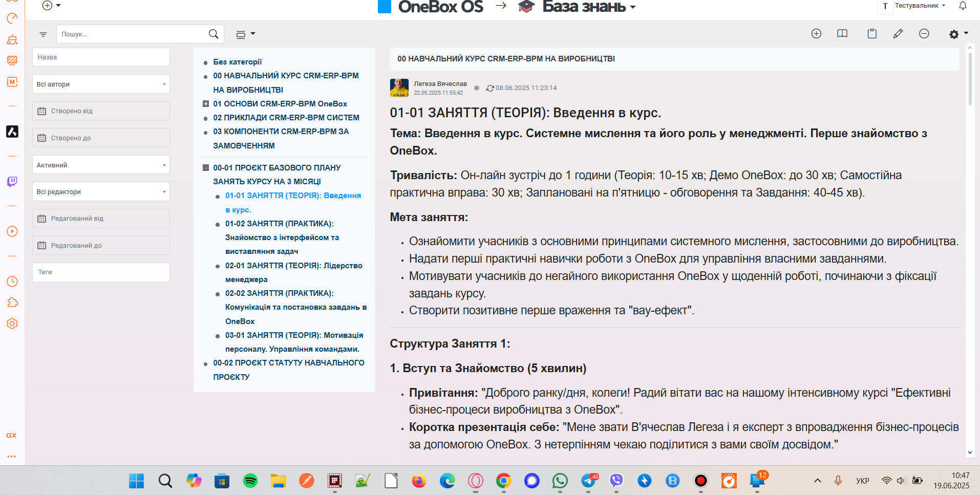
Task: Open the Створено від date picker
Action: pyautogui.click(x=101, y=111)
